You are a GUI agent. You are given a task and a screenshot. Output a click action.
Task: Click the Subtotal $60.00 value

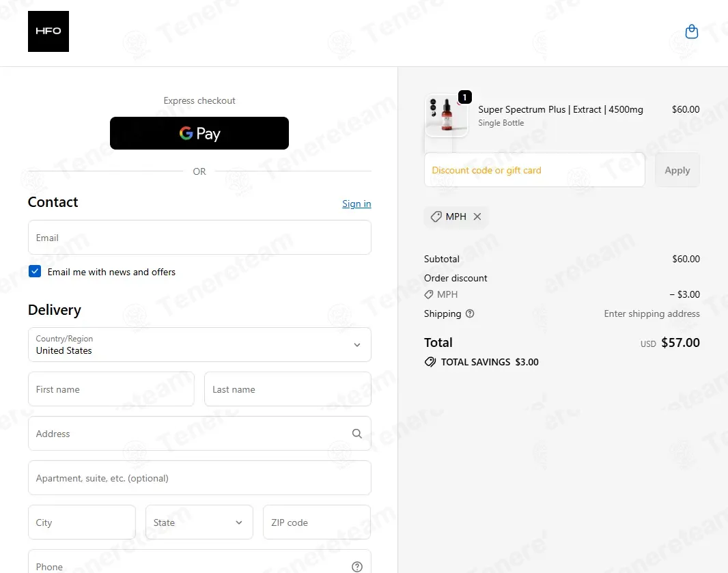(686, 259)
